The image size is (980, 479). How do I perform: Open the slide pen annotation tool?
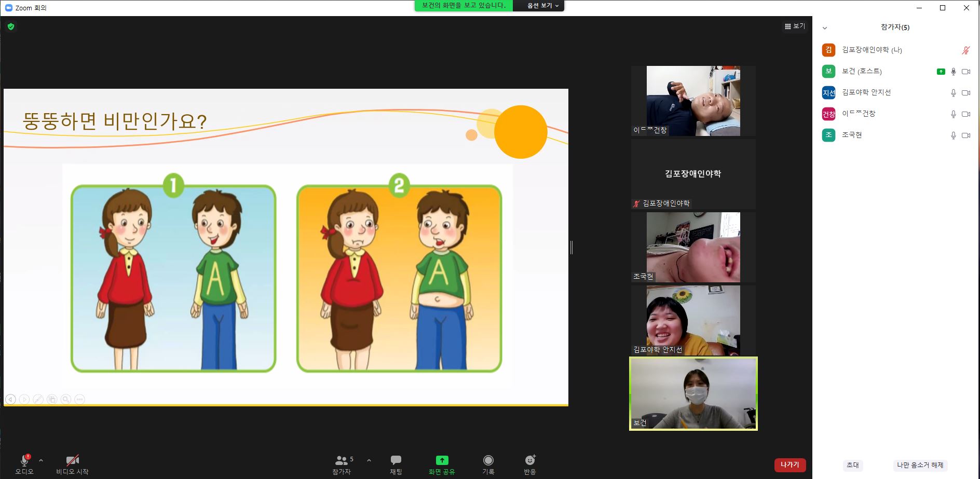click(38, 399)
